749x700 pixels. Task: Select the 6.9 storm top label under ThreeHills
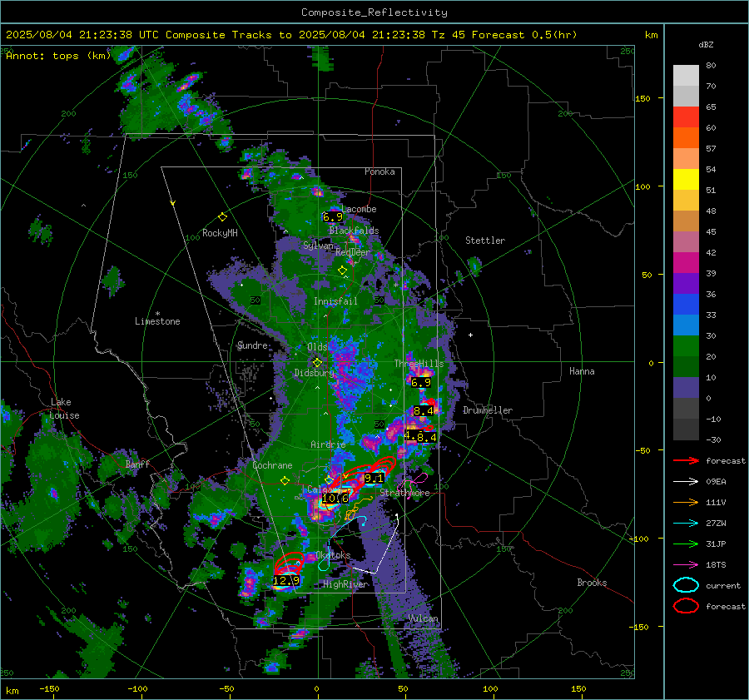[421, 382]
